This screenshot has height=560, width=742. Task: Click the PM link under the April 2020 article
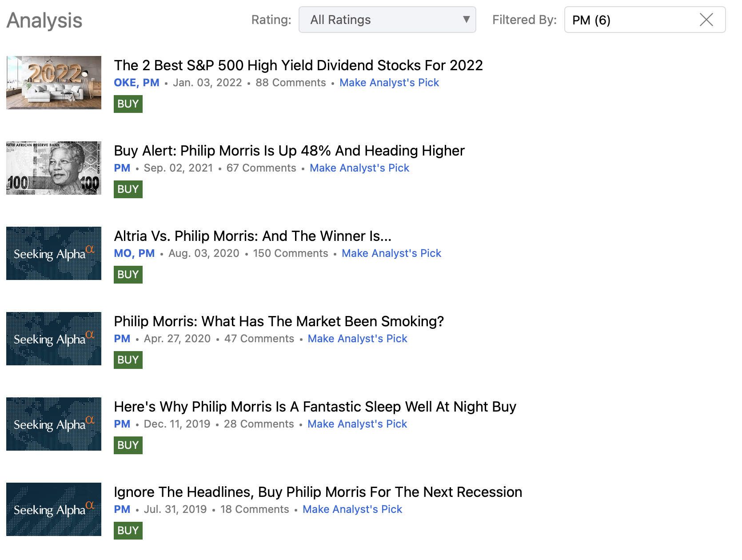click(x=122, y=338)
